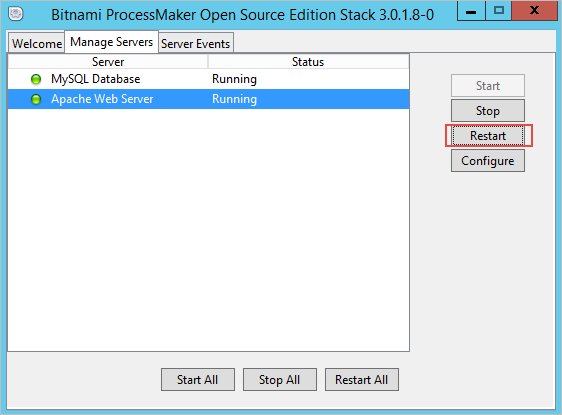Viewport: 562px width, 415px height.
Task: Click the Running status of MySQL Database
Action: pyautogui.click(x=234, y=79)
